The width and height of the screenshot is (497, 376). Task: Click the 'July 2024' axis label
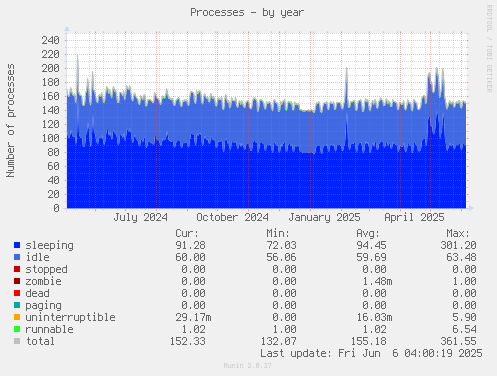pyautogui.click(x=140, y=217)
